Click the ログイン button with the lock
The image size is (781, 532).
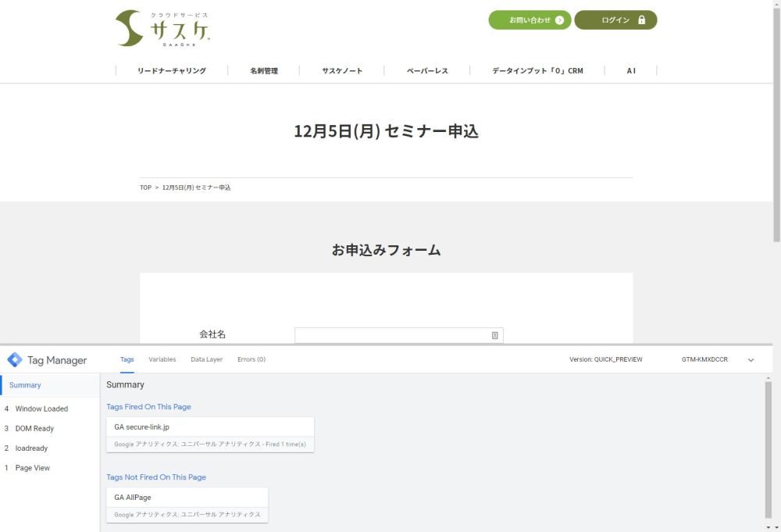coord(615,20)
